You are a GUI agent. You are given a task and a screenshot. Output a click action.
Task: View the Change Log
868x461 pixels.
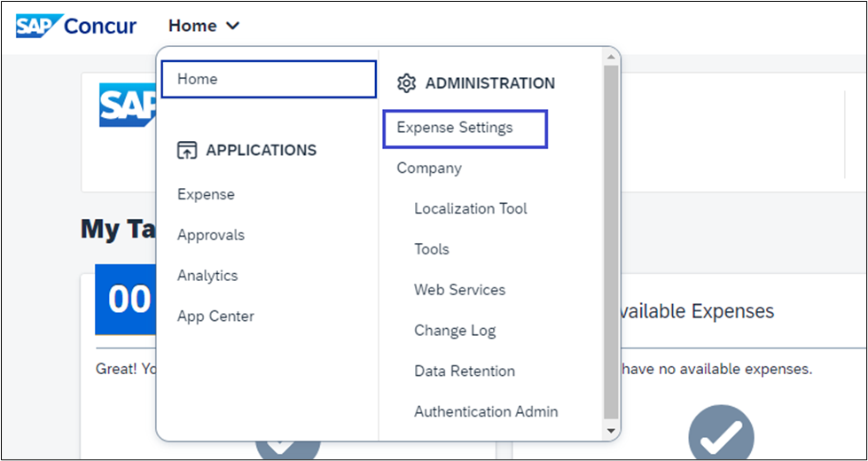click(454, 331)
